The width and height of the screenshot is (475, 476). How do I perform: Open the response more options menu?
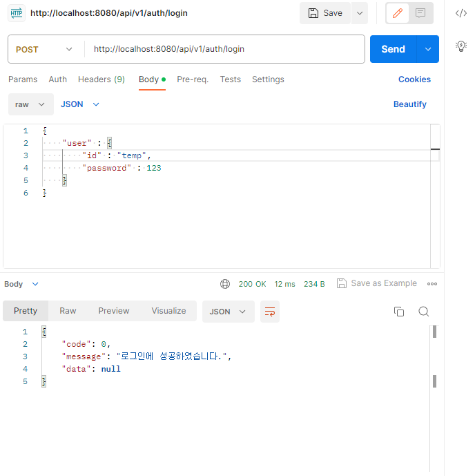coord(432,284)
